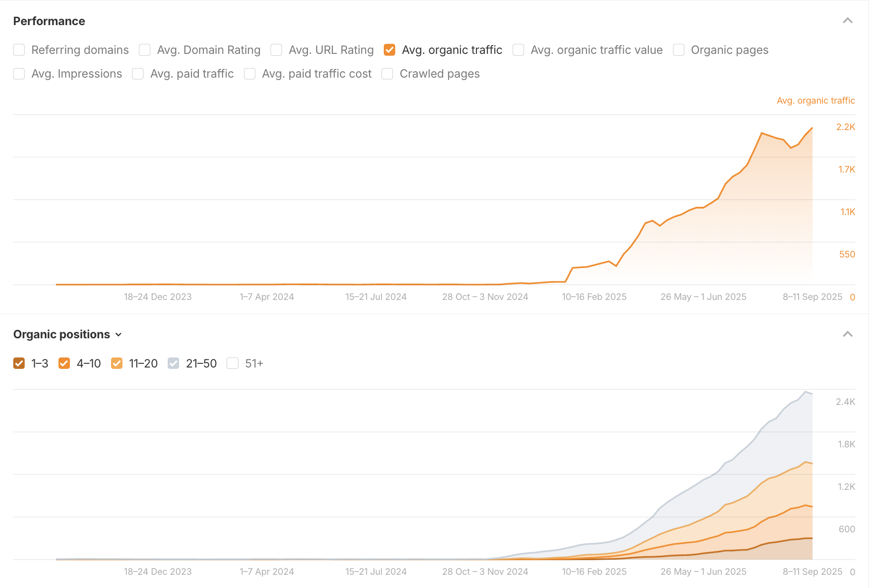The image size is (869, 588).
Task: Hide positions 1–3 from the chart
Action: click(19, 363)
